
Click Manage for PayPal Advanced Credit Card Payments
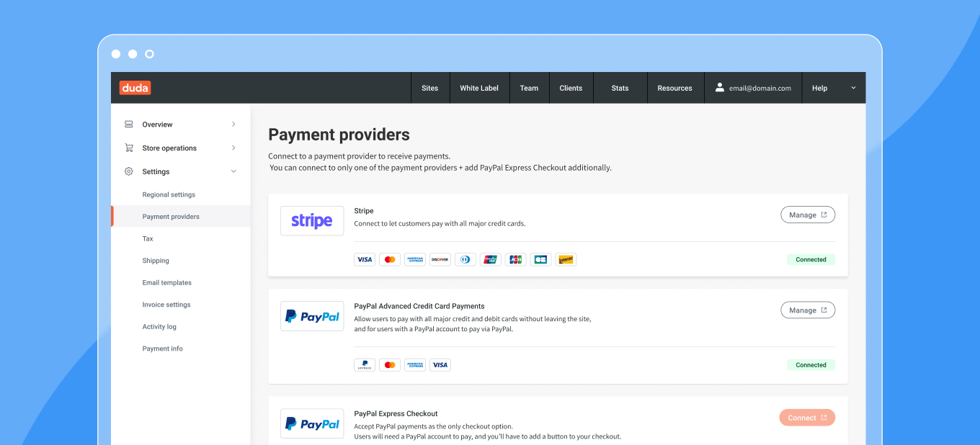click(808, 310)
